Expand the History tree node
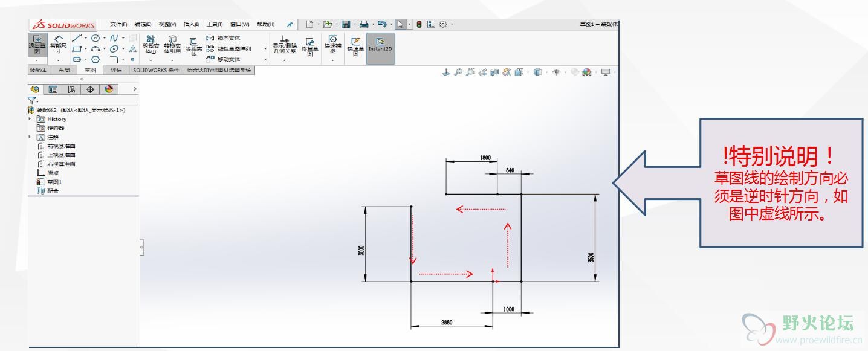The image size is (868, 351). (x=30, y=119)
